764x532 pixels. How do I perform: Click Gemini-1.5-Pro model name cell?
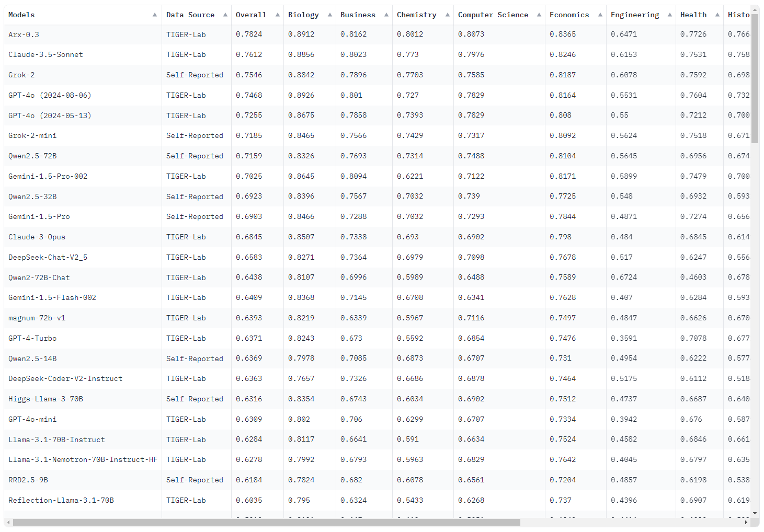[x=83, y=216]
